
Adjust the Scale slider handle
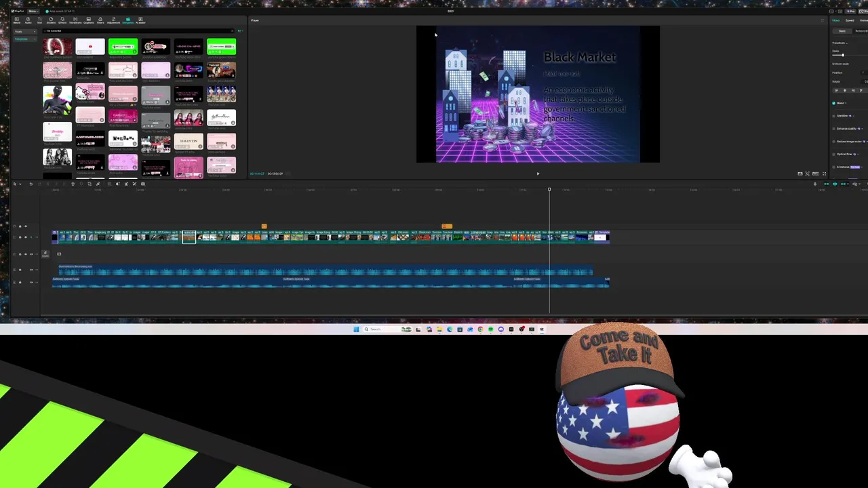click(x=843, y=55)
